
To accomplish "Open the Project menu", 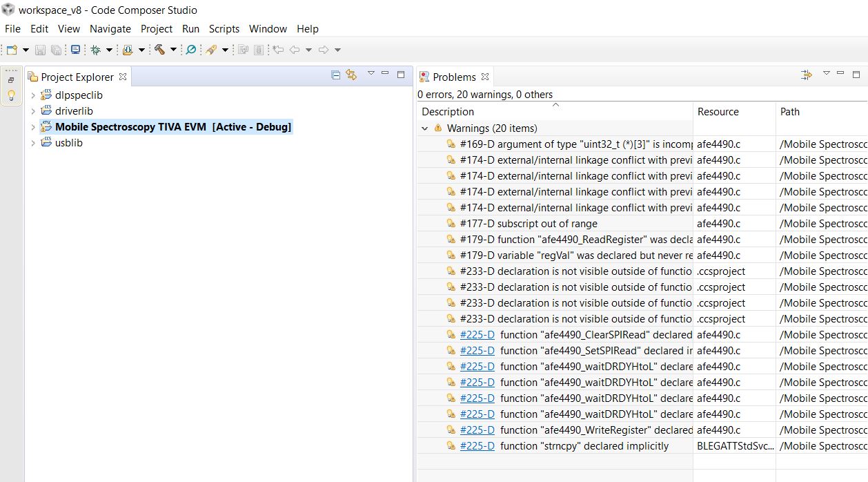I will 157,29.
